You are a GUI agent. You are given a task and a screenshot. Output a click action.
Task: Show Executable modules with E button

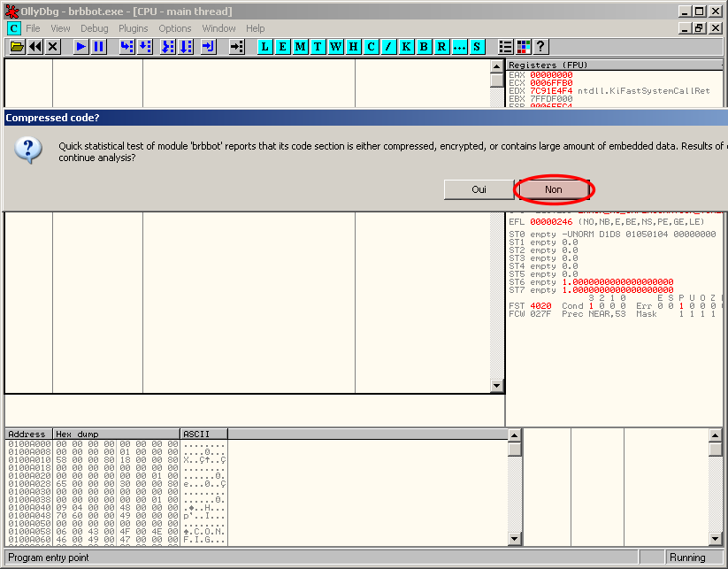[x=283, y=46]
